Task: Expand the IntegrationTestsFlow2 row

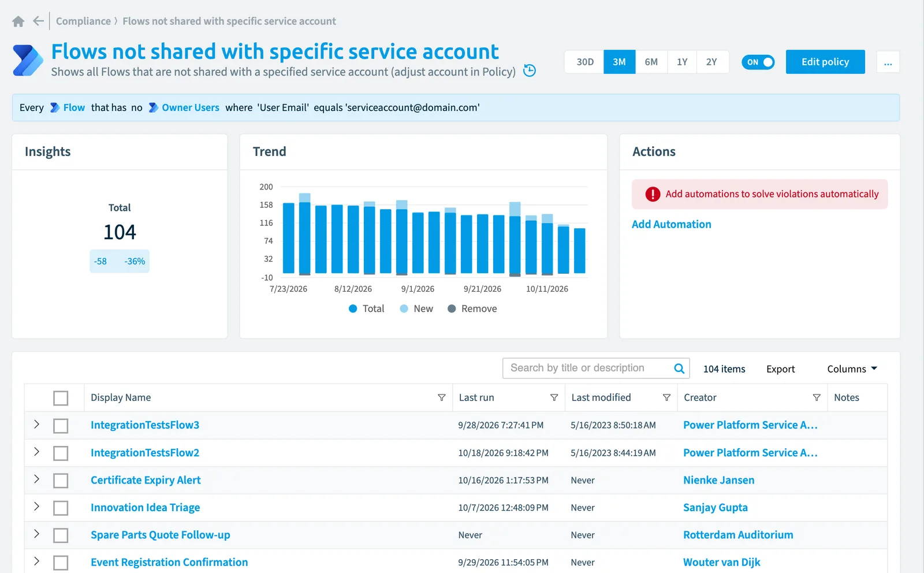Action: 36,452
